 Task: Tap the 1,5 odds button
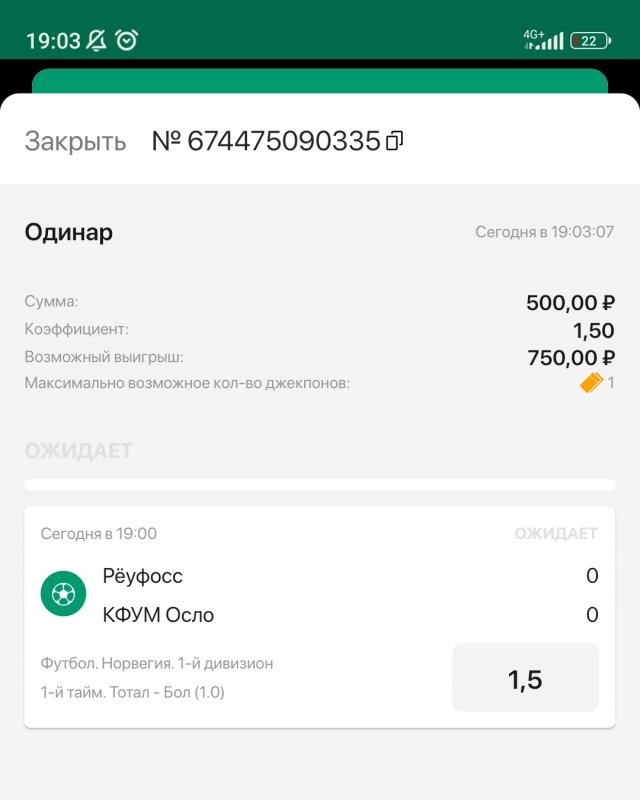[525, 678]
